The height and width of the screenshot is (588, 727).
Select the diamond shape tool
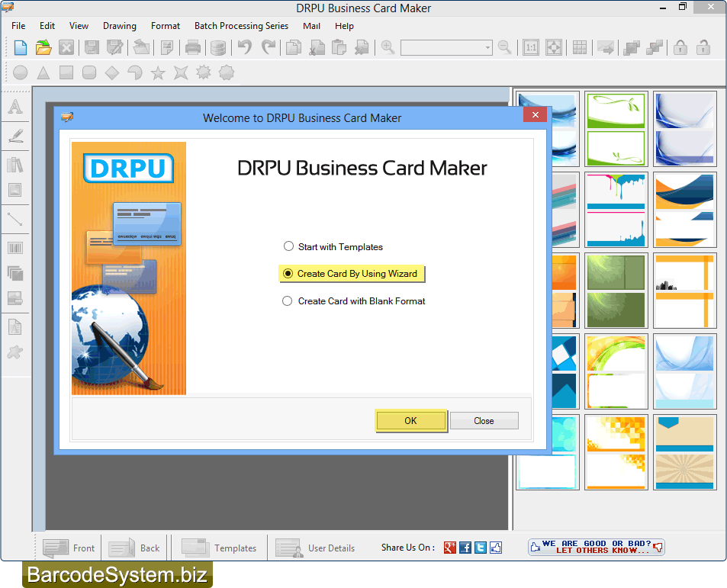pyautogui.click(x=111, y=72)
